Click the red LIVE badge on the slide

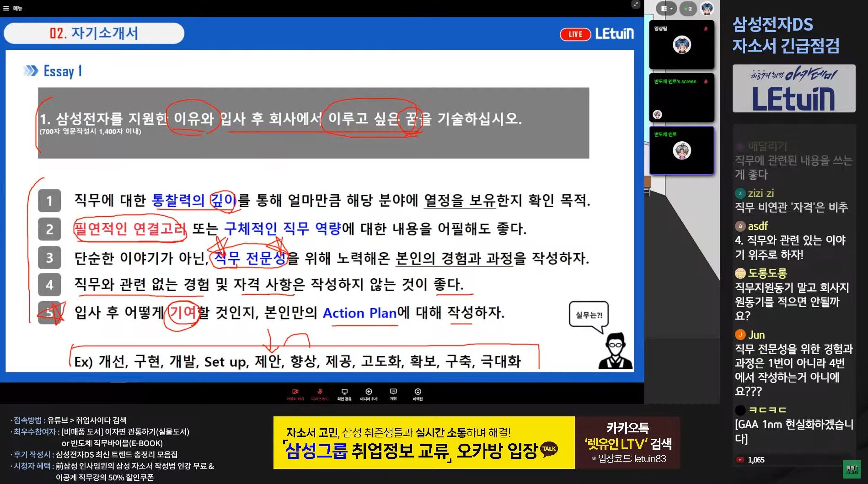(x=575, y=34)
